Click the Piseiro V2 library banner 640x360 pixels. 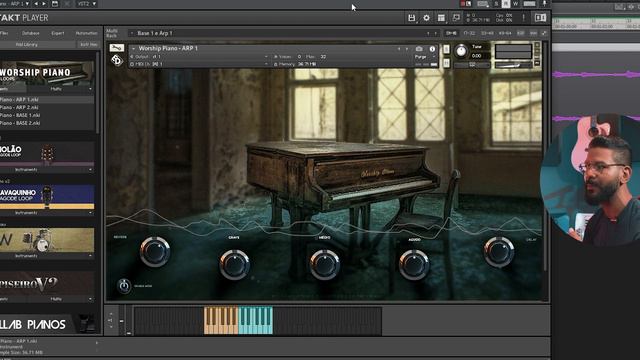click(x=47, y=283)
